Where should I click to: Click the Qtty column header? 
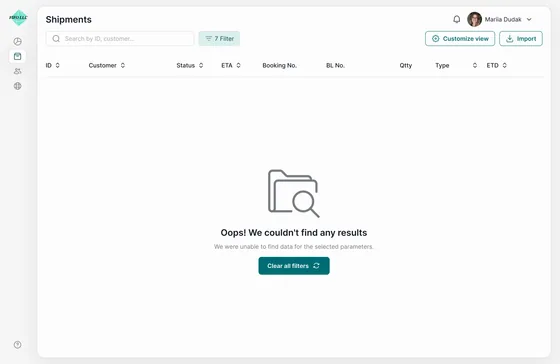(406, 65)
